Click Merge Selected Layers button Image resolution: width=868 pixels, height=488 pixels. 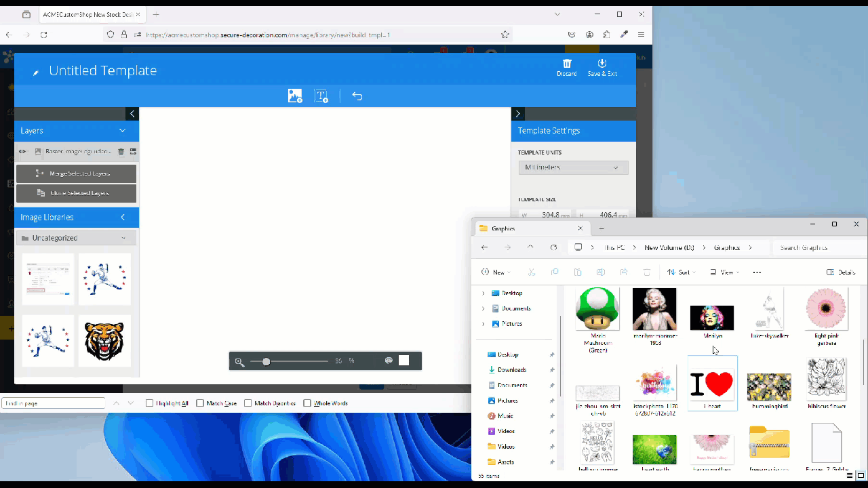click(x=76, y=174)
